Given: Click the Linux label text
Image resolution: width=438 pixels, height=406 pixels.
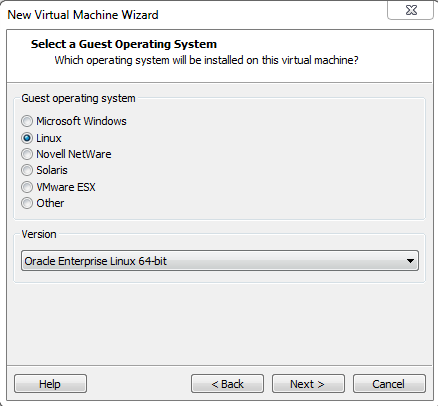Looking at the screenshot, I should coord(49,138).
